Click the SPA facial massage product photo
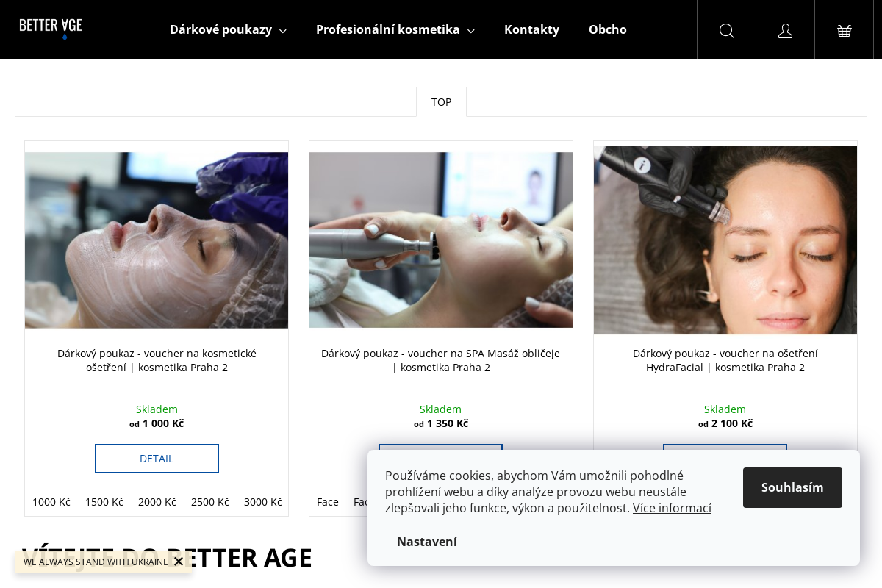This screenshot has width=882, height=588. [x=440, y=240]
